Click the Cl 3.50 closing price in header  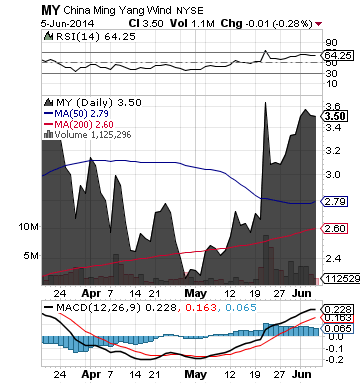(x=146, y=23)
